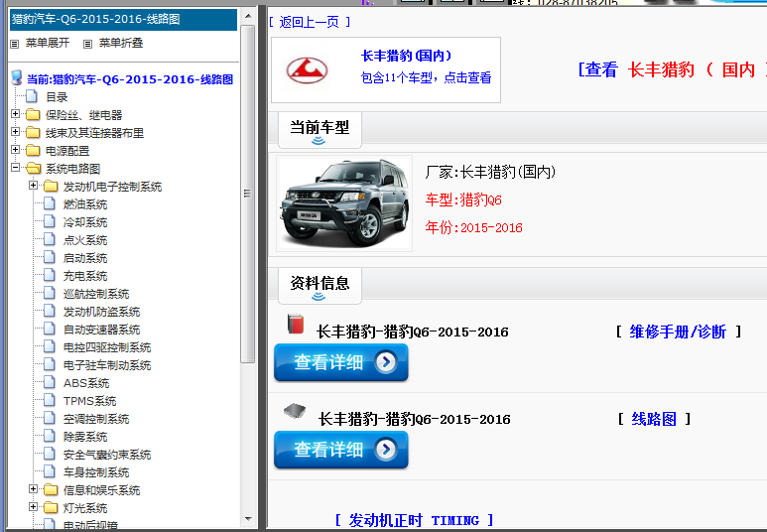Click the tree panel scrollbar down arrow

click(x=248, y=519)
